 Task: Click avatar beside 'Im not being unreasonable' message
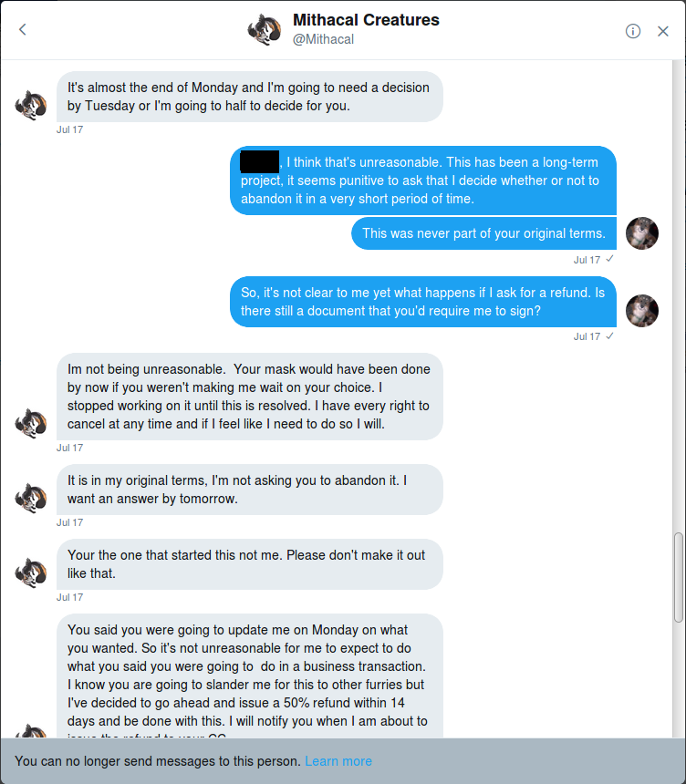point(31,424)
